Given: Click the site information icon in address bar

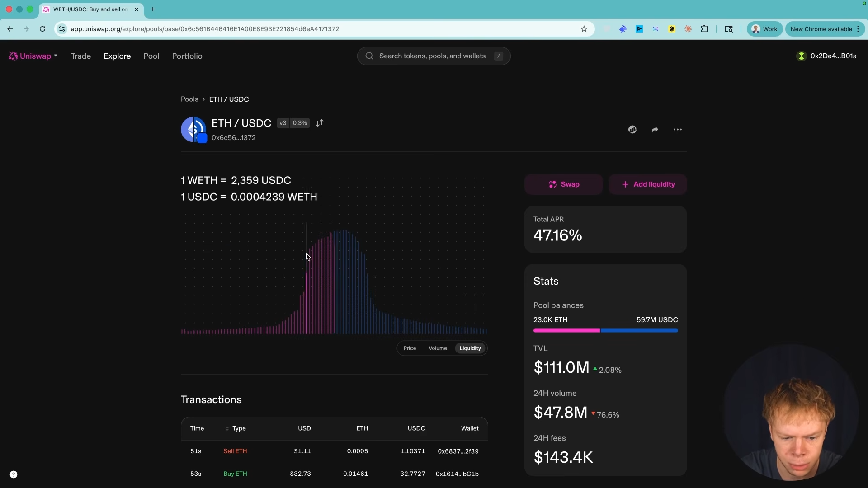Looking at the screenshot, I should pyautogui.click(x=62, y=29).
